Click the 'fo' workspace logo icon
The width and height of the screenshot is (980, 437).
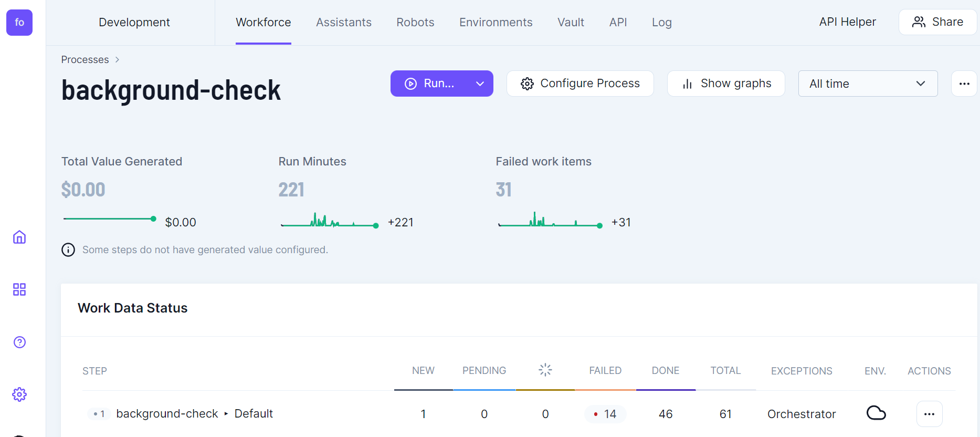pos(19,23)
